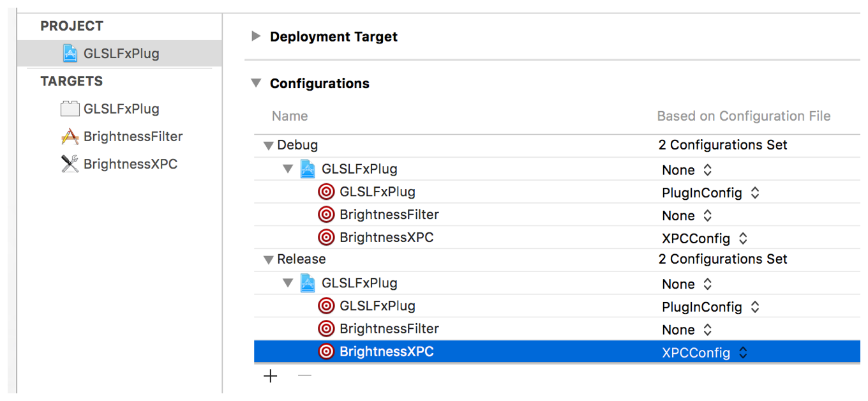
Task: Remove the configuration with the minus button
Action: coord(304,376)
